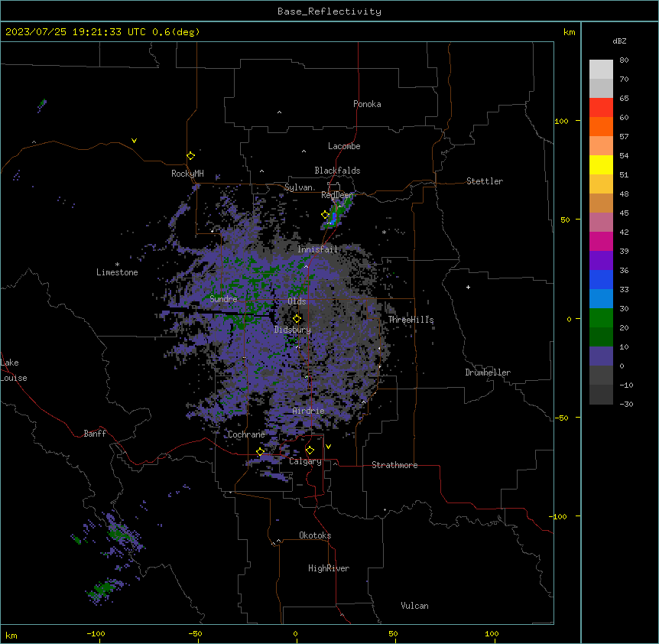The width and height of the screenshot is (659, 644).
Task: Click the Base_Reflectivity title text
Action: [x=329, y=11]
